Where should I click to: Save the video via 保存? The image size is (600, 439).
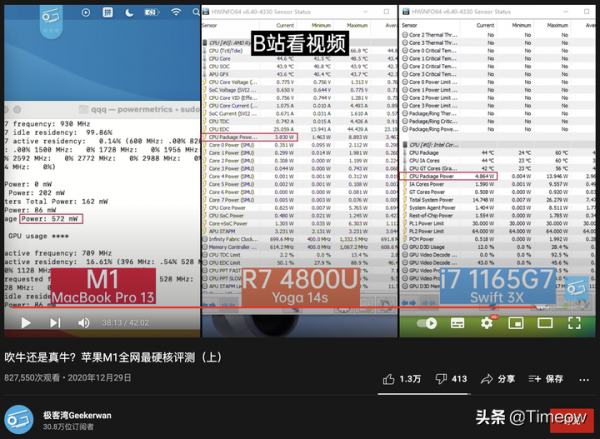546,379
